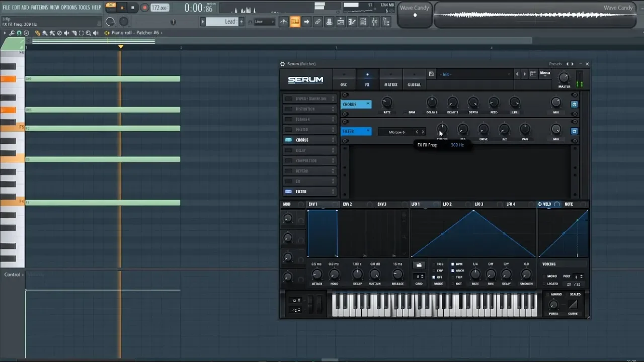Open the Serum Menu button

point(545,73)
